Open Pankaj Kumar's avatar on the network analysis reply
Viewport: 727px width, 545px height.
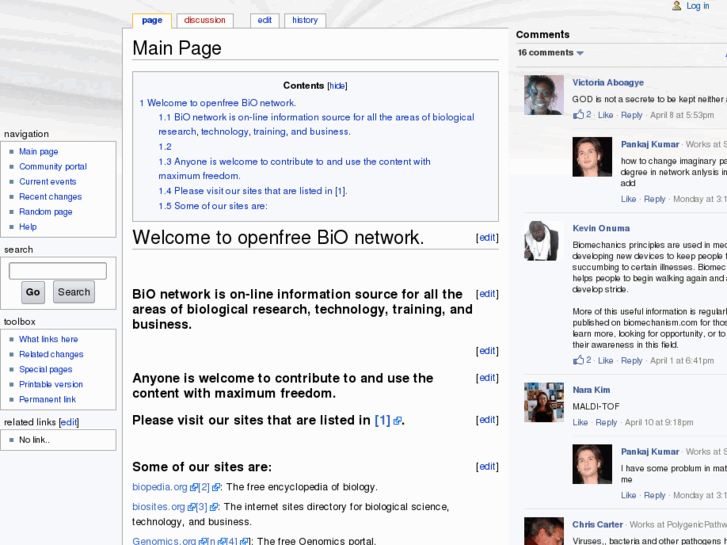click(592, 157)
